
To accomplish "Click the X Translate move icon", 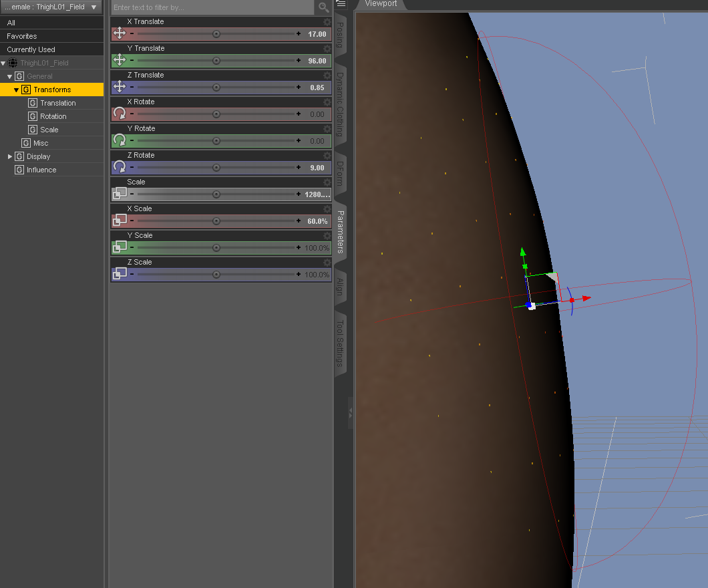I will pyautogui.click(x=120, y=33).
